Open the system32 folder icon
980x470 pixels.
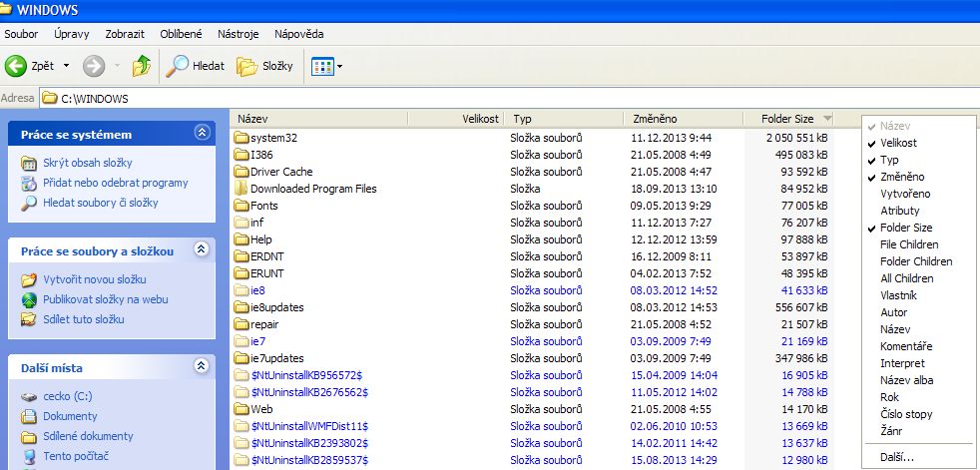click(241, 138)
